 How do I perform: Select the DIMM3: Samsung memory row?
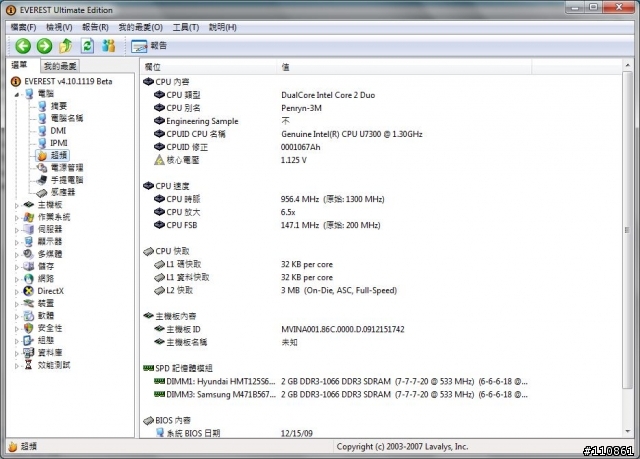coord(340,395)
